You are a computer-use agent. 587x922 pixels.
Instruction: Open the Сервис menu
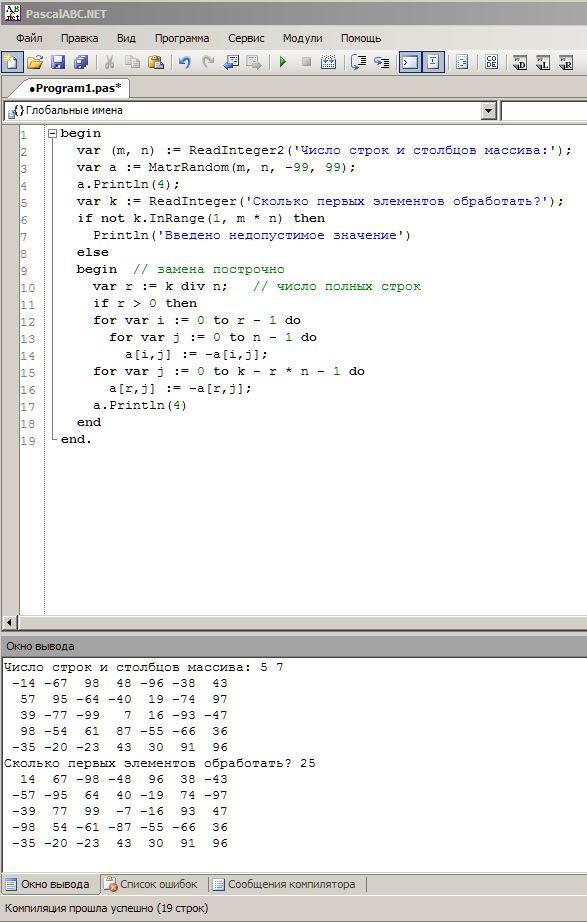[246, 38]
